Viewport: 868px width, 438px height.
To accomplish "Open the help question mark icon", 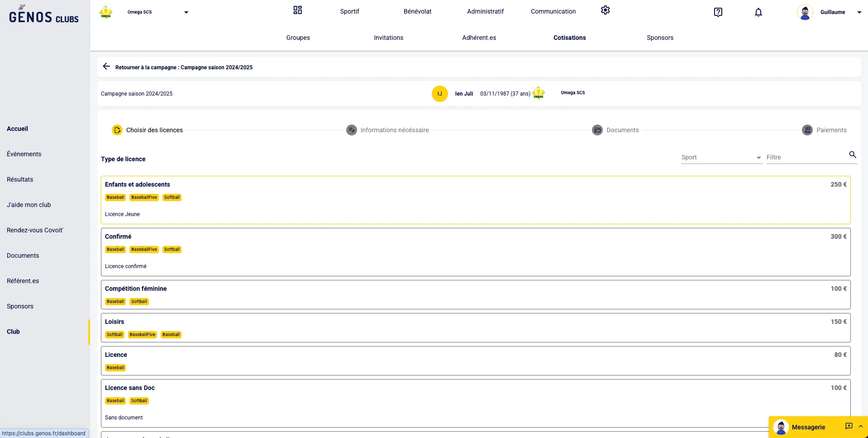I will coord(718,12).
